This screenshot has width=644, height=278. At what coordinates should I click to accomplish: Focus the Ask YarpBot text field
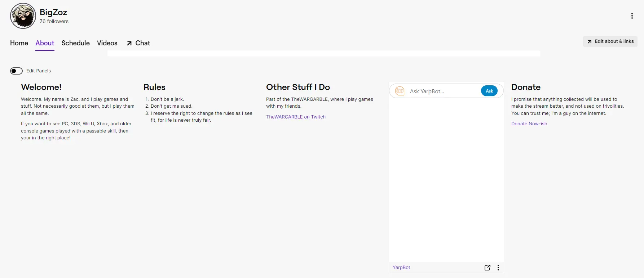tap(443, 91)
